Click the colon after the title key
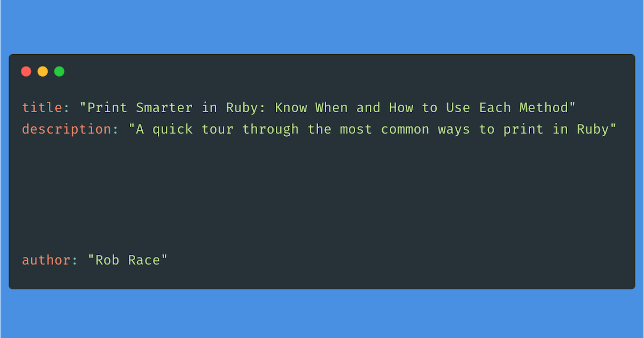This screenshot has height=338, width=644. (67, 108)
